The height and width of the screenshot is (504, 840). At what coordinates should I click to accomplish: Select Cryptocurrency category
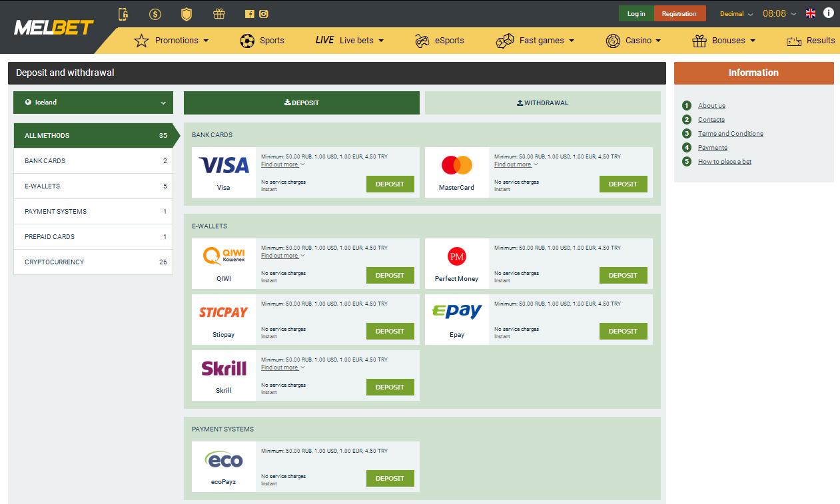[x=93, y=262]
